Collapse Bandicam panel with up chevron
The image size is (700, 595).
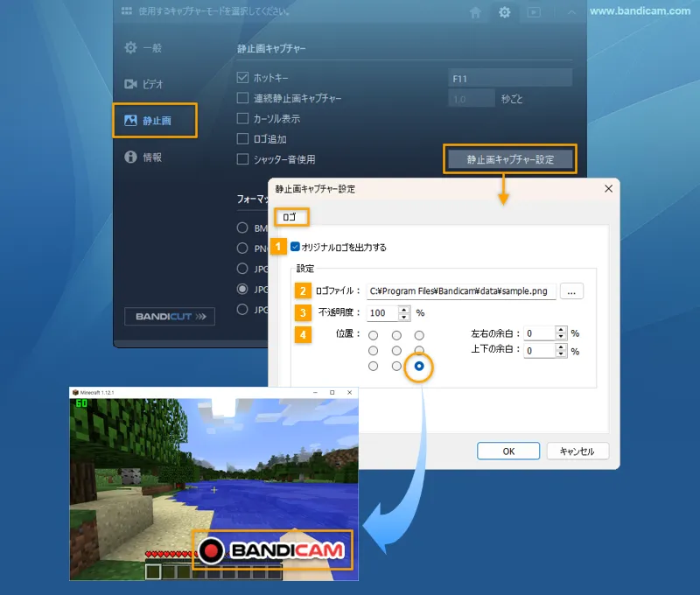tap(571, 12)
